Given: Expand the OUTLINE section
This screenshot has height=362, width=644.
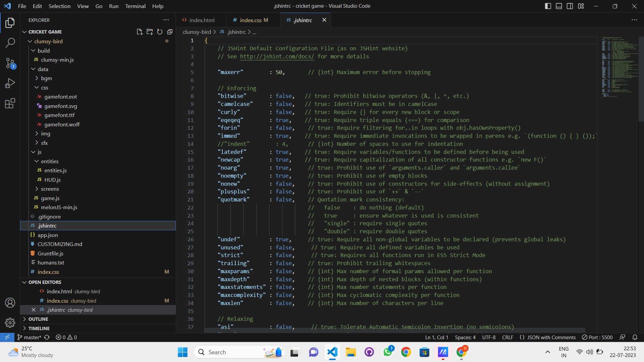Looking at the screenshot, I should [x=38, y=319].
